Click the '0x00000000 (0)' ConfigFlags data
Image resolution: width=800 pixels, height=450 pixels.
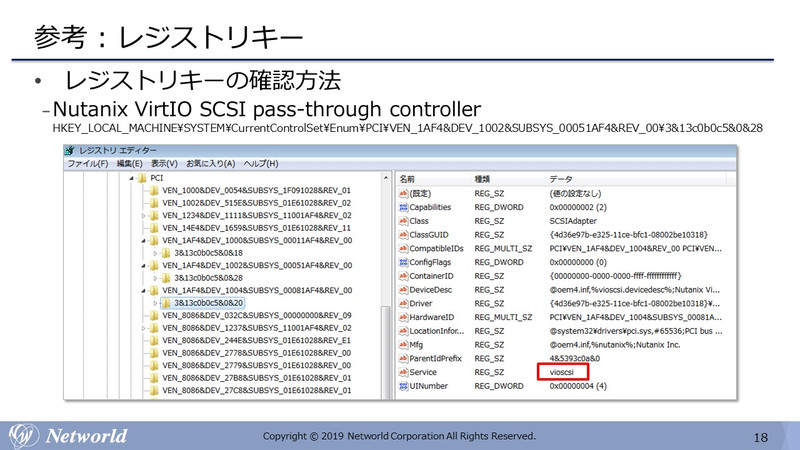(578, 262)
